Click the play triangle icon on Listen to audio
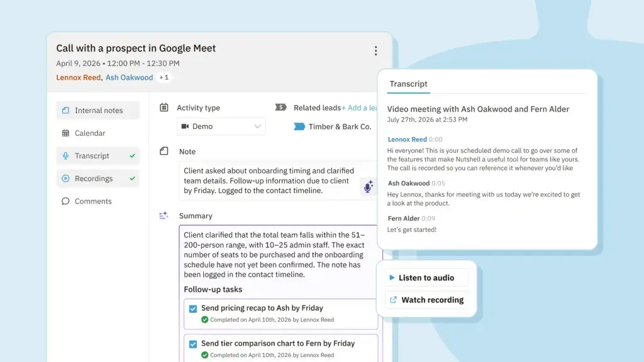 tap(392, 278)
